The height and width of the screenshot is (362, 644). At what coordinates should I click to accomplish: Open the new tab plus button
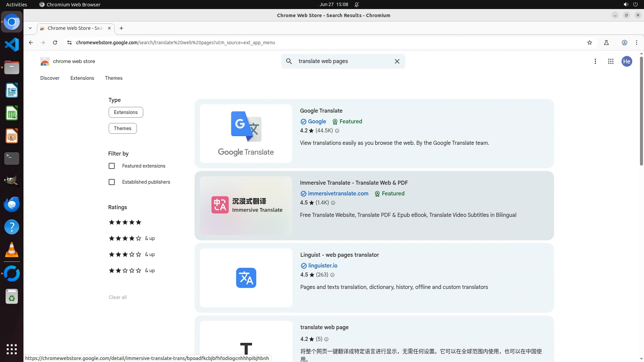click(x=121, y=28)
